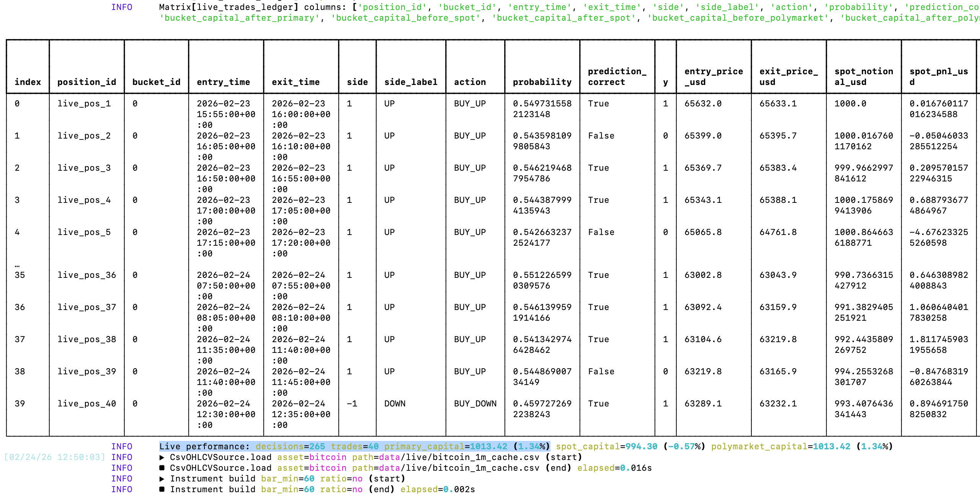Click the entry price 65632.0 cell
The height and width of the screenshot is (496, 980).
click(703, 104)
